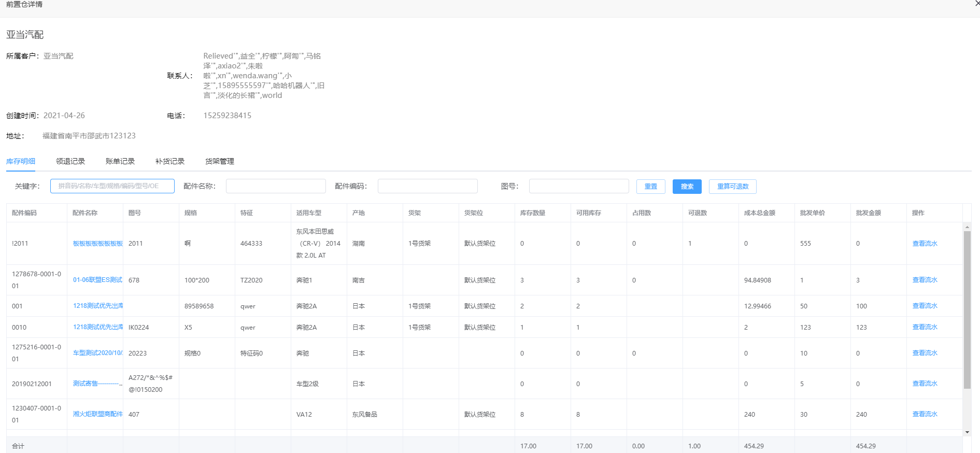Open the 账单记录 tab
Image resolution: width=980 pixels, height=453 pixels.
click(120, 161)
